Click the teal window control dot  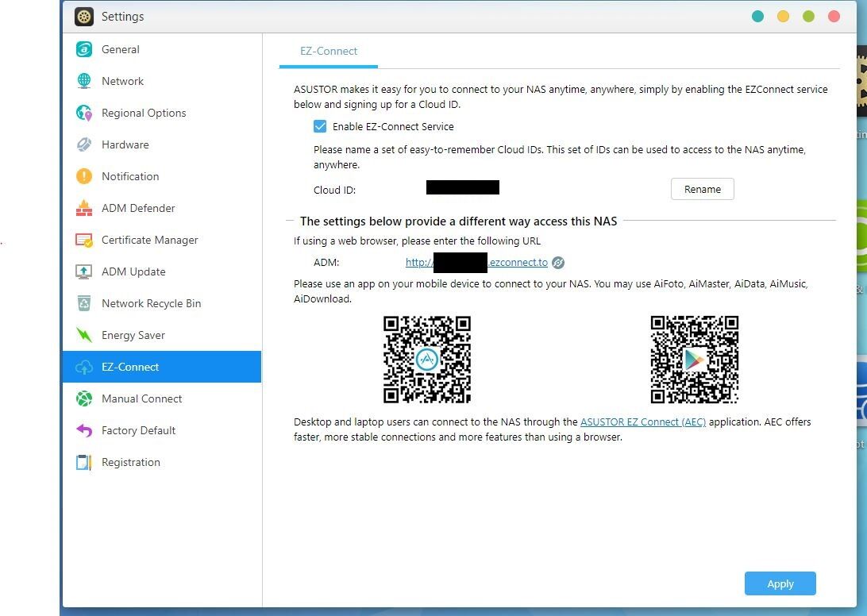758,17
